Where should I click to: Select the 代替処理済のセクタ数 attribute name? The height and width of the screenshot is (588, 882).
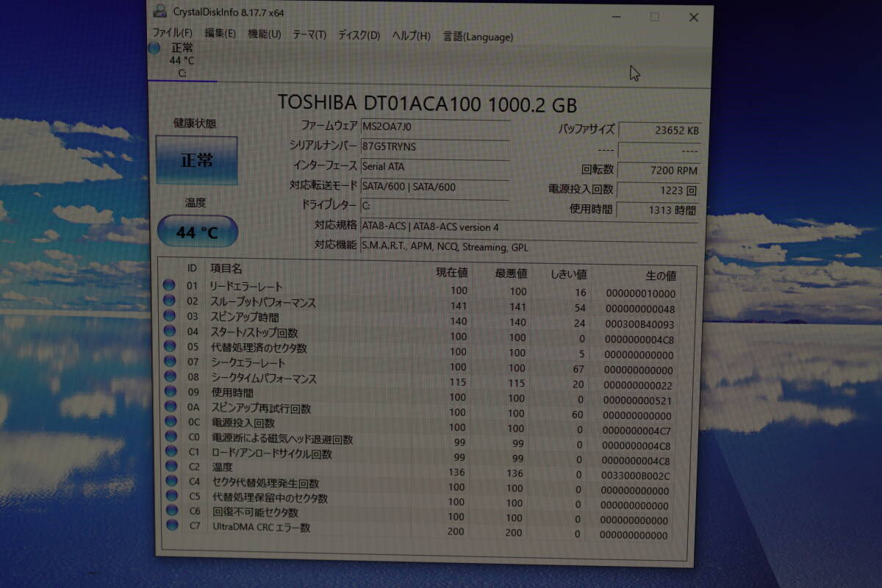point(259,348)
